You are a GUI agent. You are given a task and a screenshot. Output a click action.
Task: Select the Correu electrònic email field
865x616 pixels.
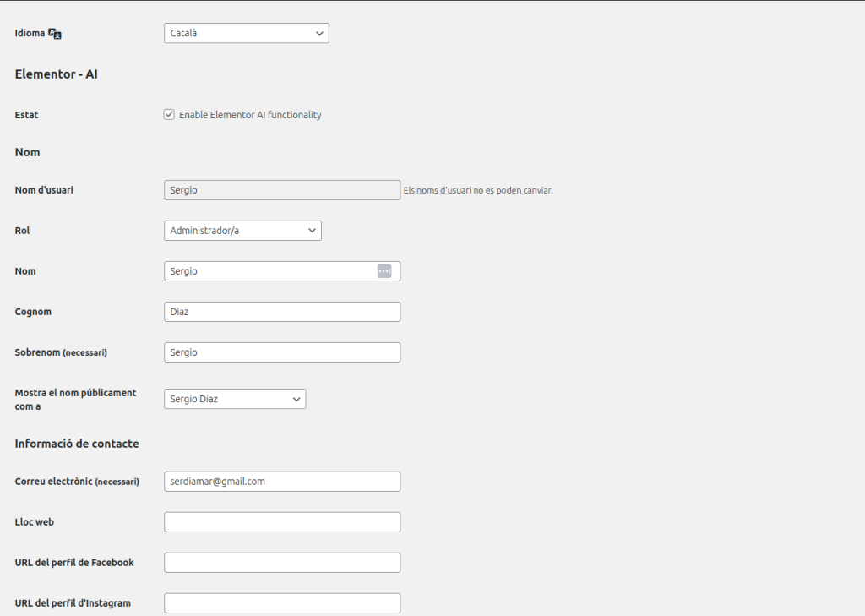coord(282,482)
